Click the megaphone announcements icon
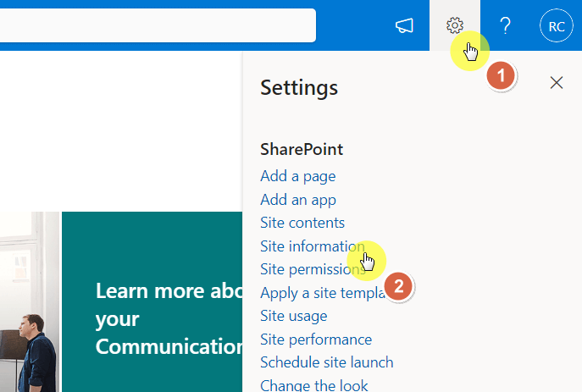Viewport: 582px width, 392px height. point(404,25)
